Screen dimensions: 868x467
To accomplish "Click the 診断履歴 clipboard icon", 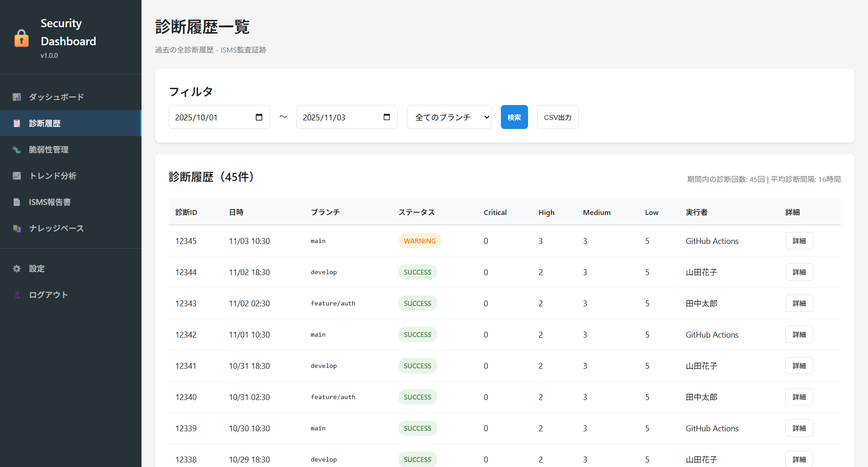I will click(x=17, y=124).
